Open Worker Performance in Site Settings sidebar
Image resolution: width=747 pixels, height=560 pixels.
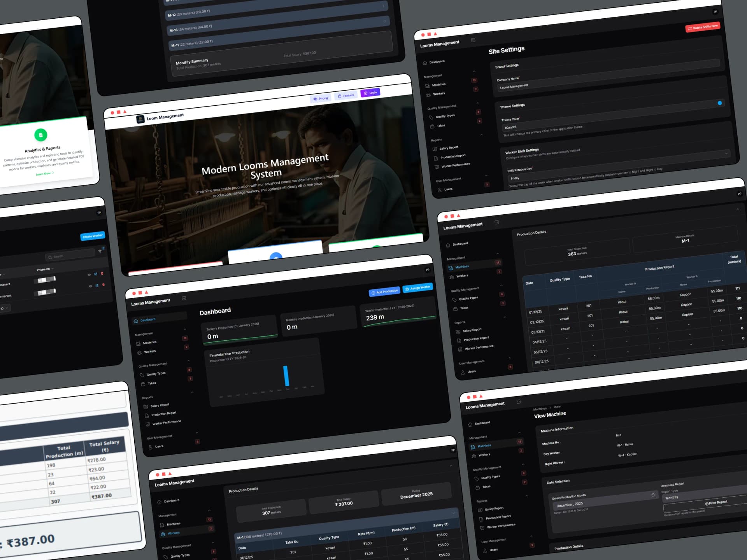tap(456, 165)
